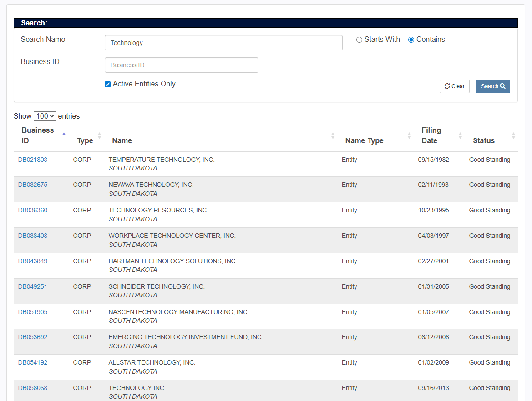Sort by Name Type column arrows
The height and width of the screenshot is (401, 532).
[x=409, y=135]
